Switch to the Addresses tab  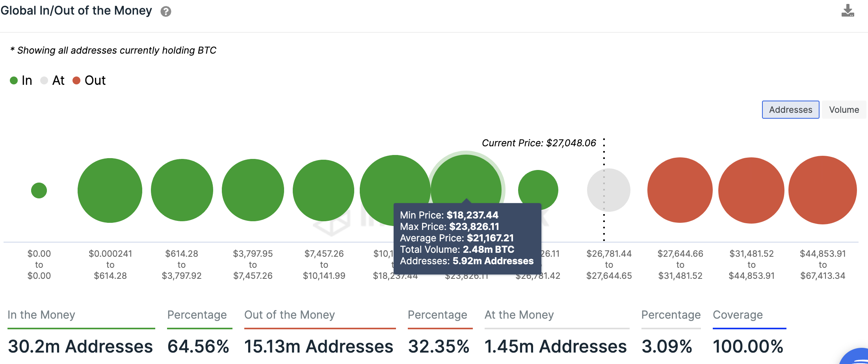coord(790,110)
